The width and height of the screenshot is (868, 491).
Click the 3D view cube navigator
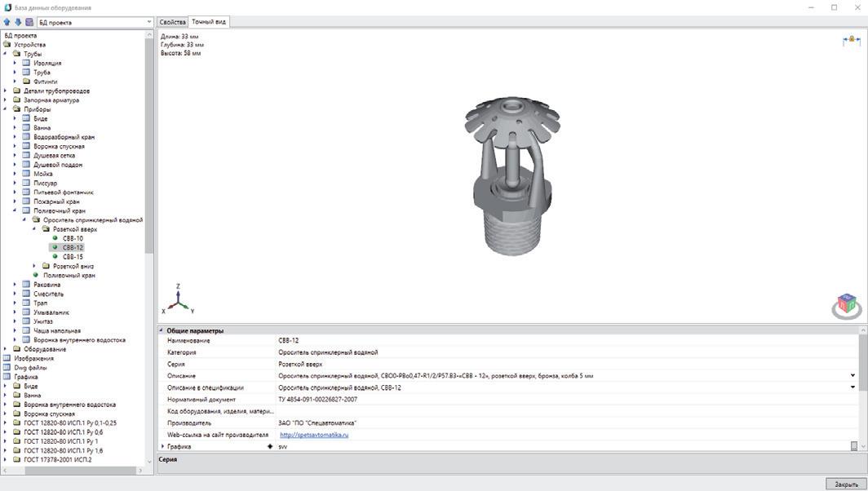[847, 306]
